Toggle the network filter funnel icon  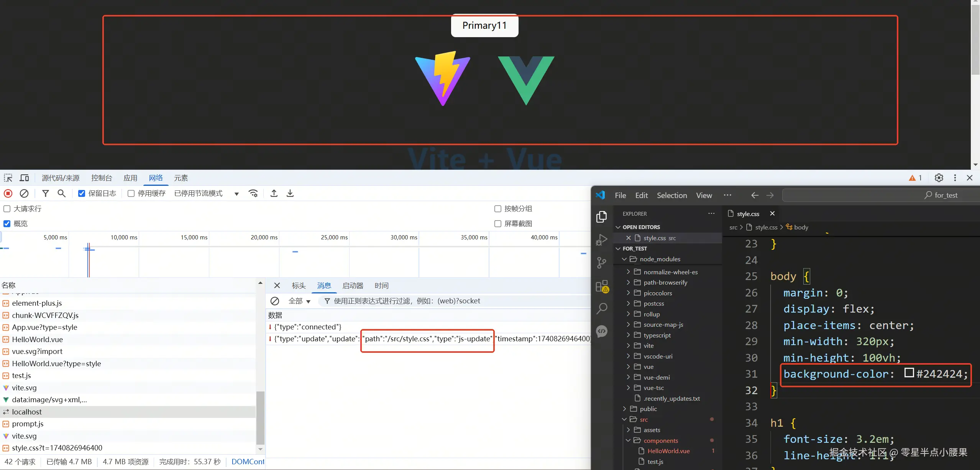point(45,193)
